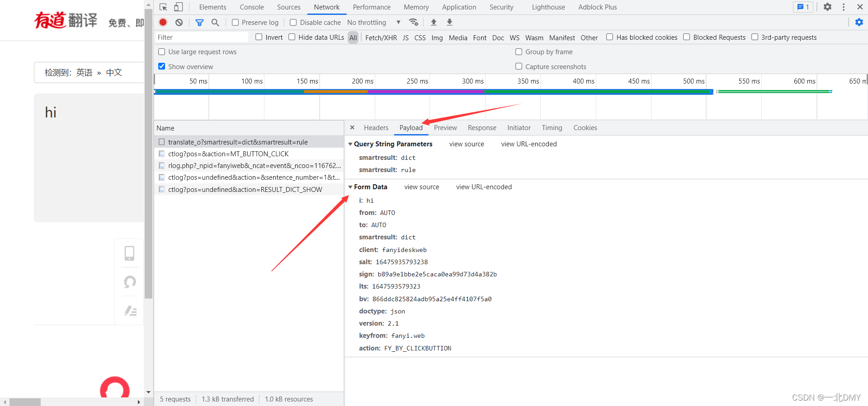This screenshot has height=406, width=868.
Task: Toggle the network filter funnel icon
Action: [x=199, y=22]
